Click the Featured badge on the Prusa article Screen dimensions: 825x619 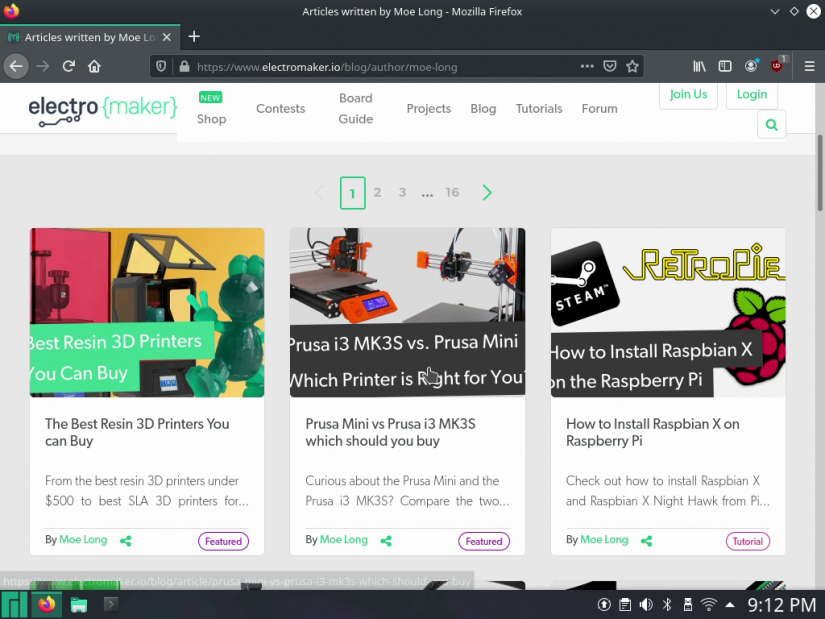click(x=484, y=540)
